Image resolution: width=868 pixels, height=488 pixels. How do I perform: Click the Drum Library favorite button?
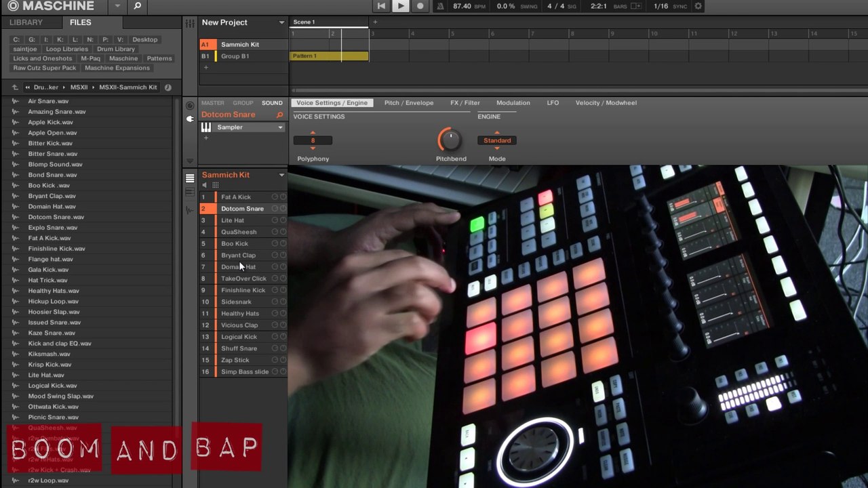tap(116, 49)
